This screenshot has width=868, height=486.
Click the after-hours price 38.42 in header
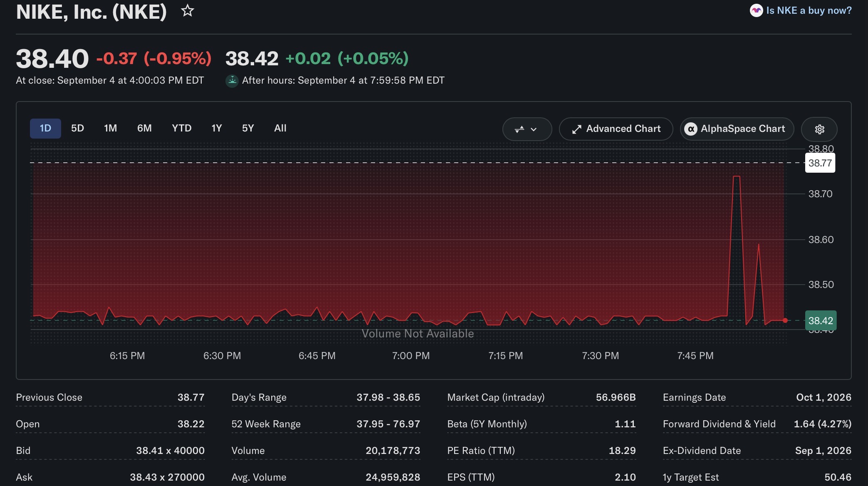point(252,59)
